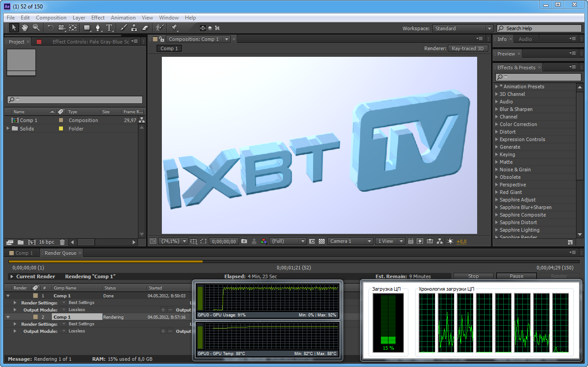Select the Unified Camera tool

click(61, 28)
